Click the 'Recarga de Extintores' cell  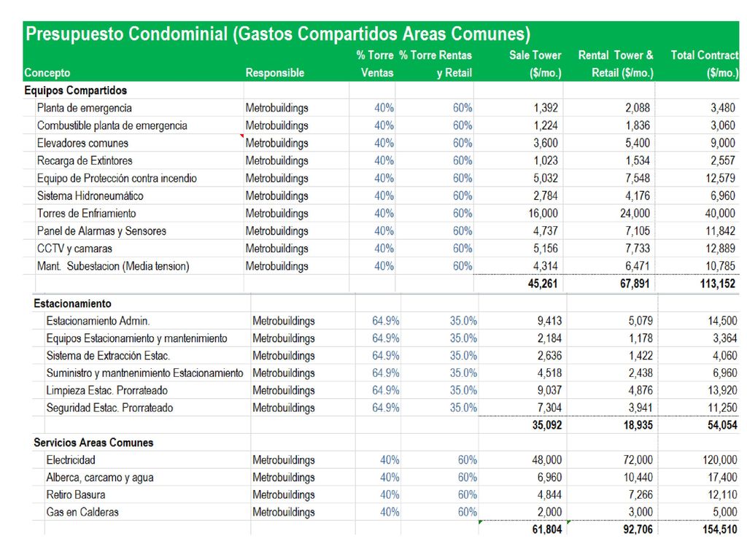[85, 161]
